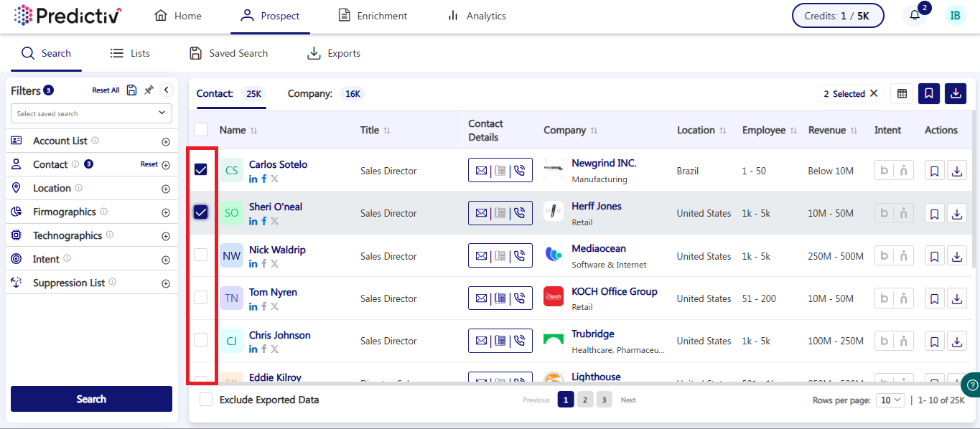
Task: Uncheck the Carlos Sotelo row checkbox
Action: 201,169
